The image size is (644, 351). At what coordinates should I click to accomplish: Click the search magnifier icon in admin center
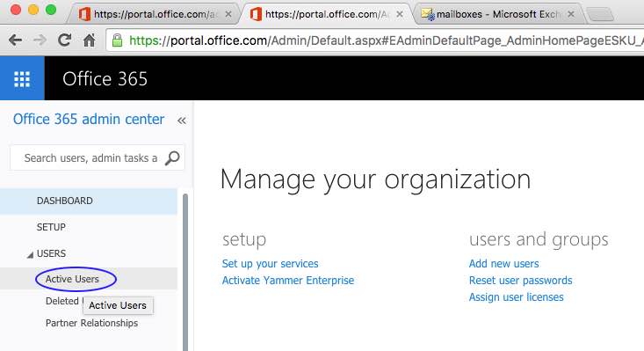[172, 157]
